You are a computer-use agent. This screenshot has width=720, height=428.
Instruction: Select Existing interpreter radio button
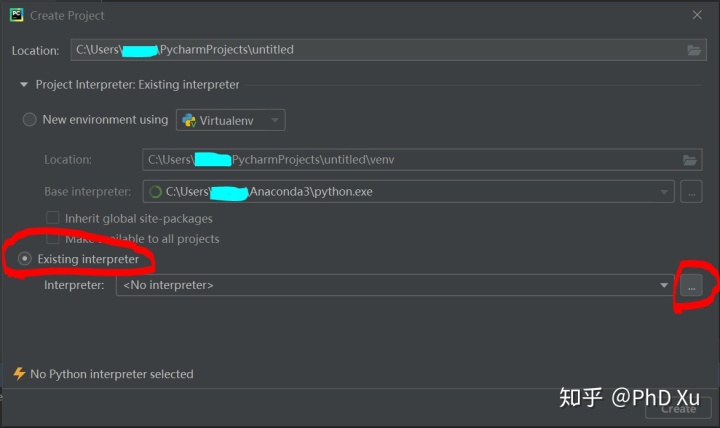coord(25,259)
